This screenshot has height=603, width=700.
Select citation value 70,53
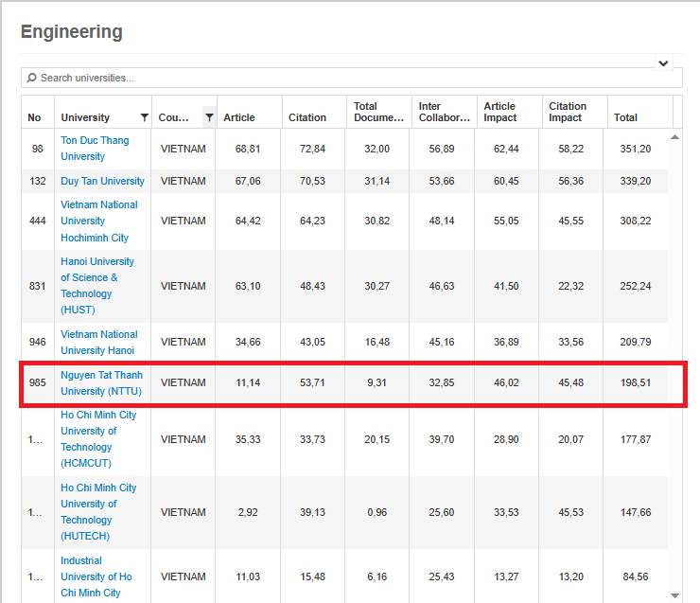tap(312, 181)
